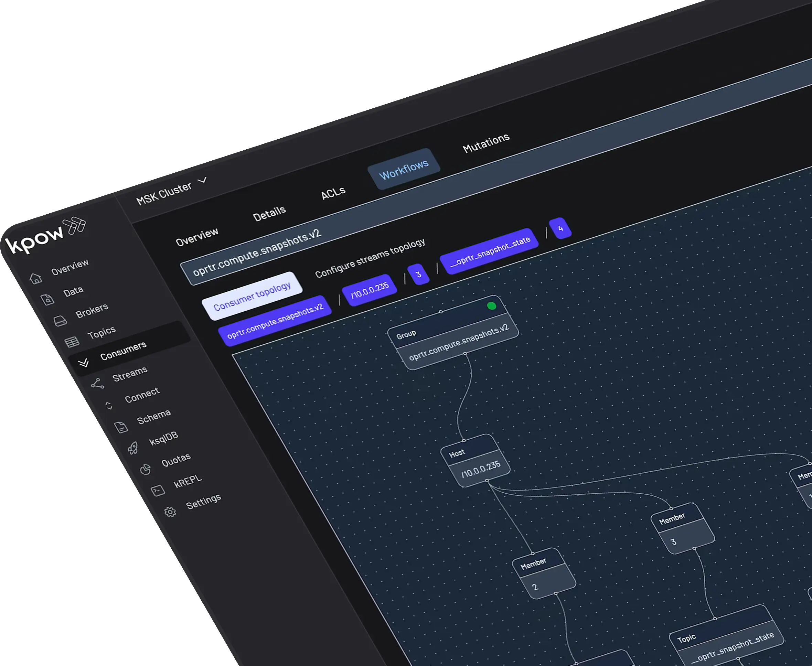Image resolution: width=812 pixels, height=666 pixels.
Task: Click the Streams share-nodes icon
Action: 97,384
